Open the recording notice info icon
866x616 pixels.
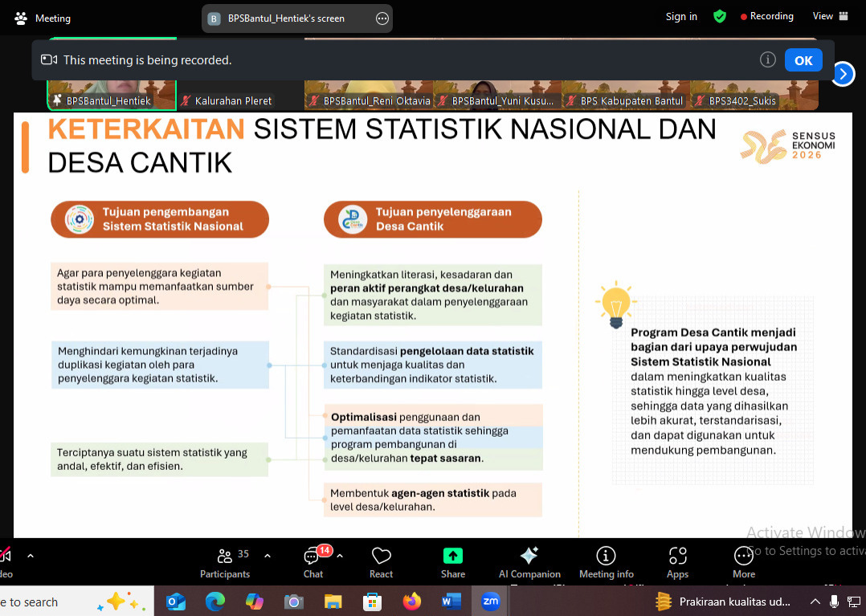tap(768, 59)
